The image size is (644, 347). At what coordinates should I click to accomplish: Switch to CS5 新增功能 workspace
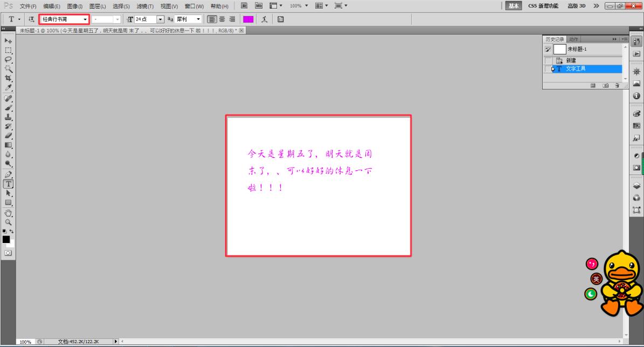543,5
